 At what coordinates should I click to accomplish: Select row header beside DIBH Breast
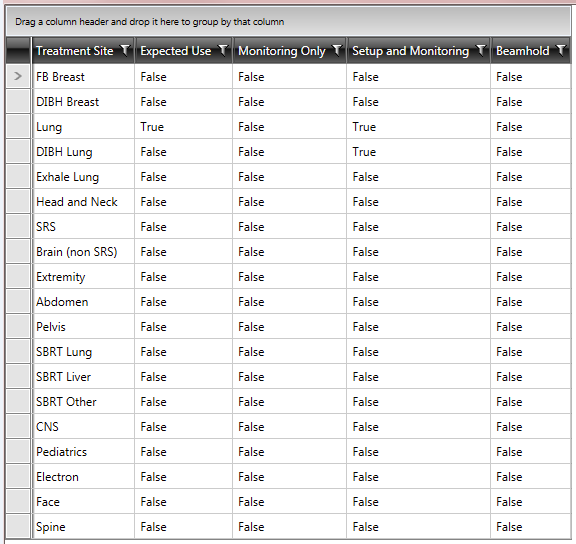[x=18, y=101]
